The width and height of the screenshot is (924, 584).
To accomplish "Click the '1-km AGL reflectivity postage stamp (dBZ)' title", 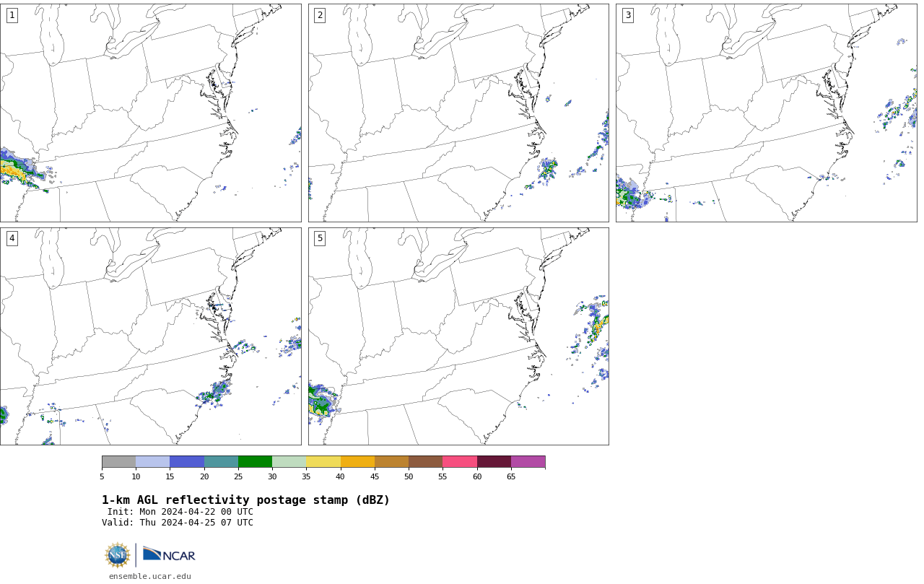I will 245,500.
